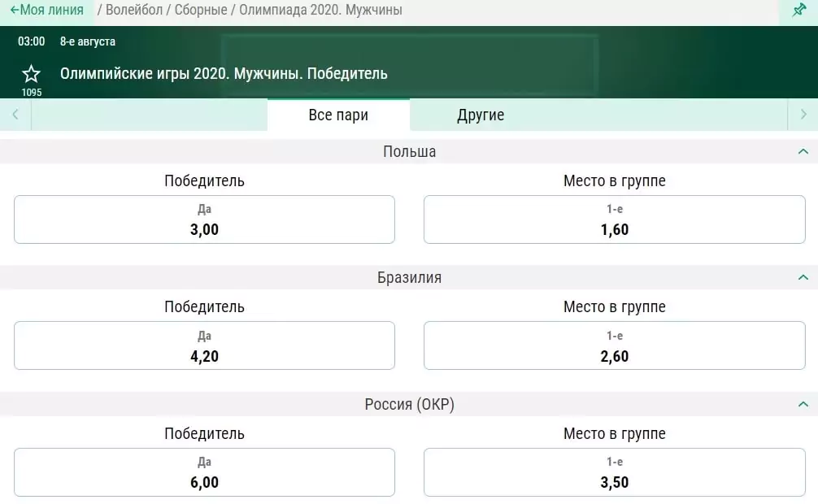Select the Все пари tab
This screenshot has height=504, width=818.
(x=338, y=115)
